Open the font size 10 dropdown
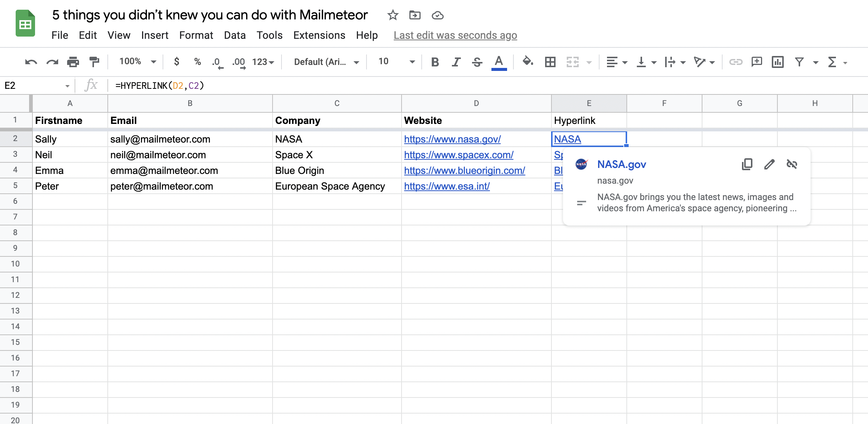 pos(396,62)
